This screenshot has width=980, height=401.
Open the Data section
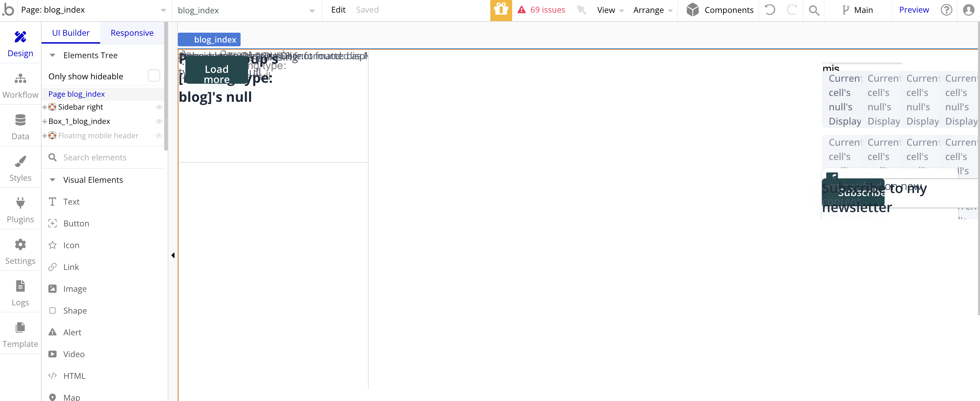coord(20,127)
